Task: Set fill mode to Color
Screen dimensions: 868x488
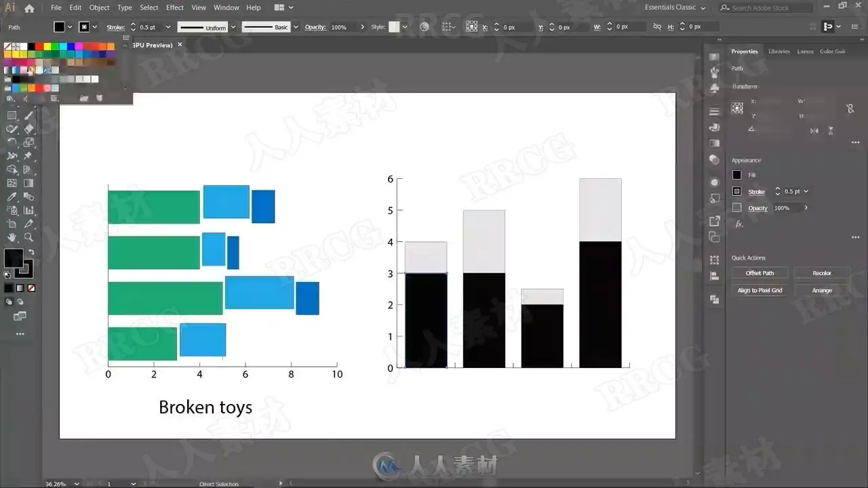Action: [x=9, y=288]
